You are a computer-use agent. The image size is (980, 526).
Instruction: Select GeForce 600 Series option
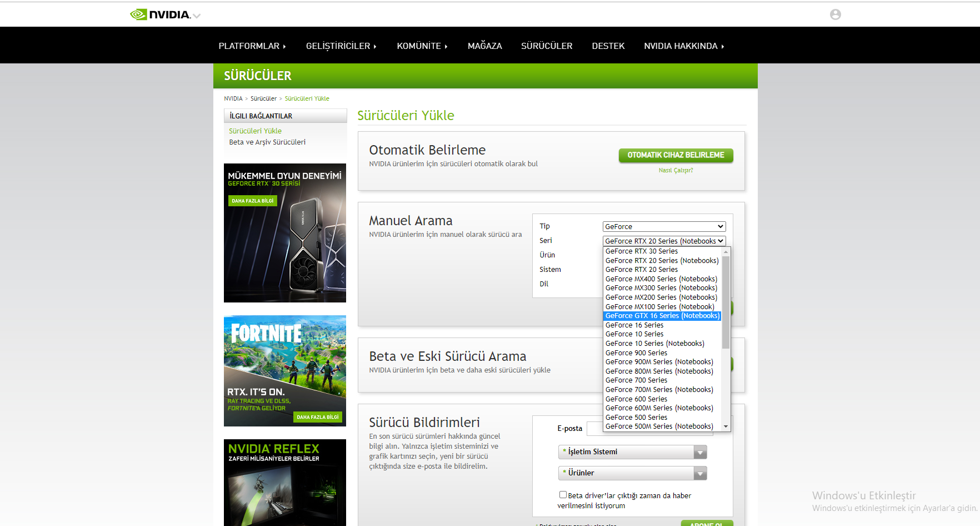(662, 399)
